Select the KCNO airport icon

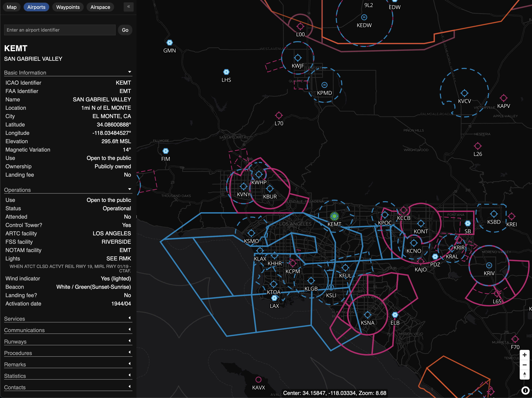pyautogui.click(x=414, y=243)
